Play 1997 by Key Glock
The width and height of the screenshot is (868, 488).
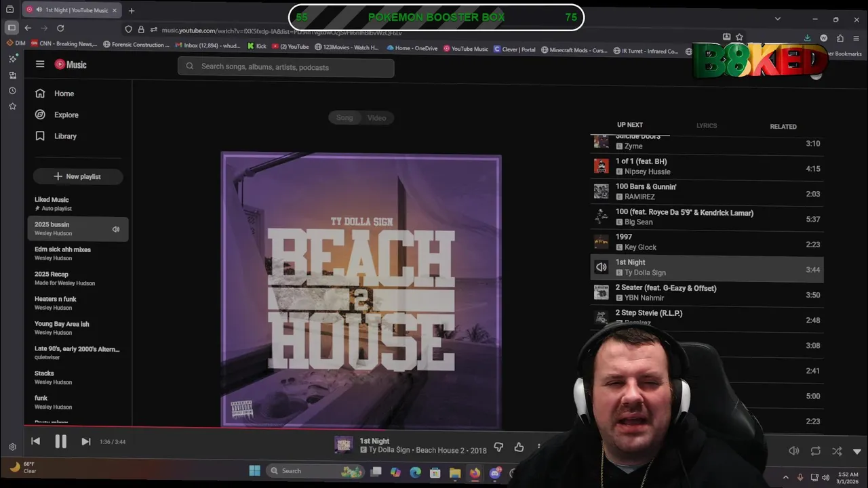coord(707,242)
